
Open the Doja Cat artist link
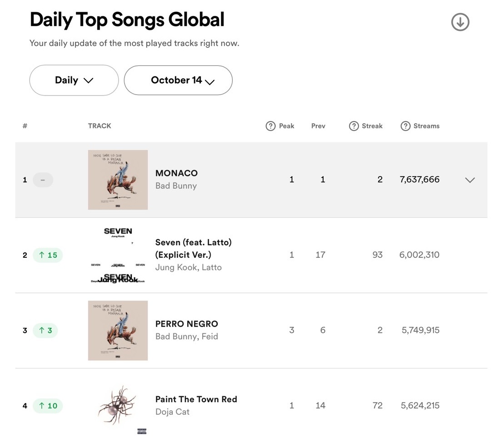pos(172,412)
